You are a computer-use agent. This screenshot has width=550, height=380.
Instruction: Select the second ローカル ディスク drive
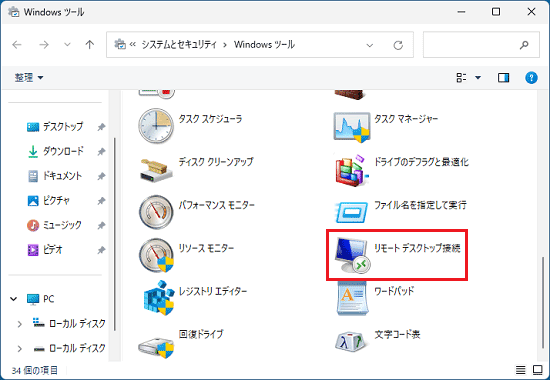pyautogui.click(x=69, y=348)
